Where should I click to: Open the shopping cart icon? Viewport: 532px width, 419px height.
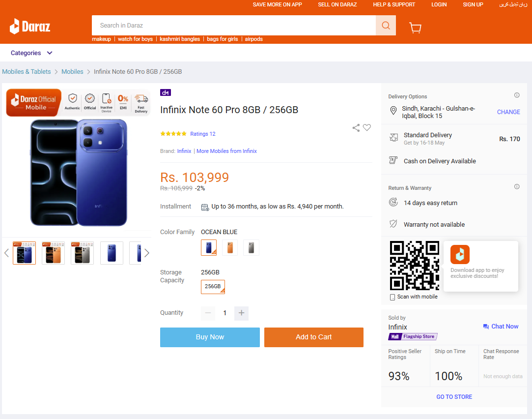pos(415,28)
